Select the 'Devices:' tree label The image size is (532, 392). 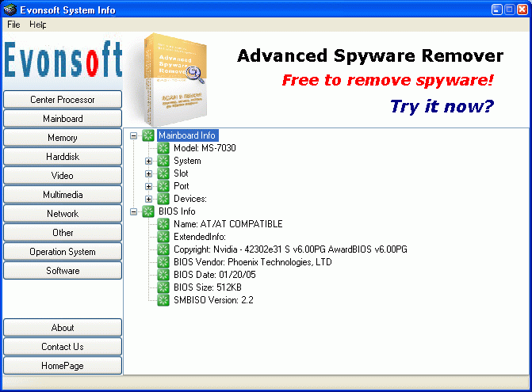pyautogui.click(x=190, y=199)
